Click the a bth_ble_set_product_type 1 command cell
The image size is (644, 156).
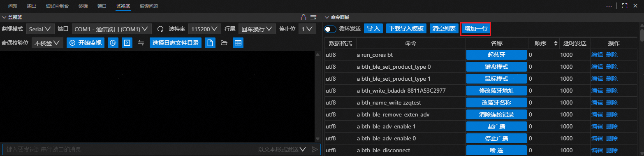coord(410,79)
